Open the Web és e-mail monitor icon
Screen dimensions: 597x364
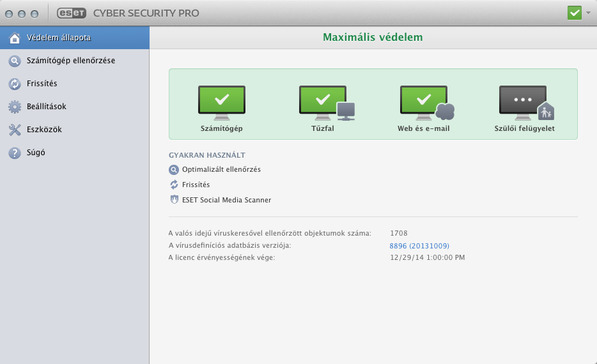tap(427, 103)
